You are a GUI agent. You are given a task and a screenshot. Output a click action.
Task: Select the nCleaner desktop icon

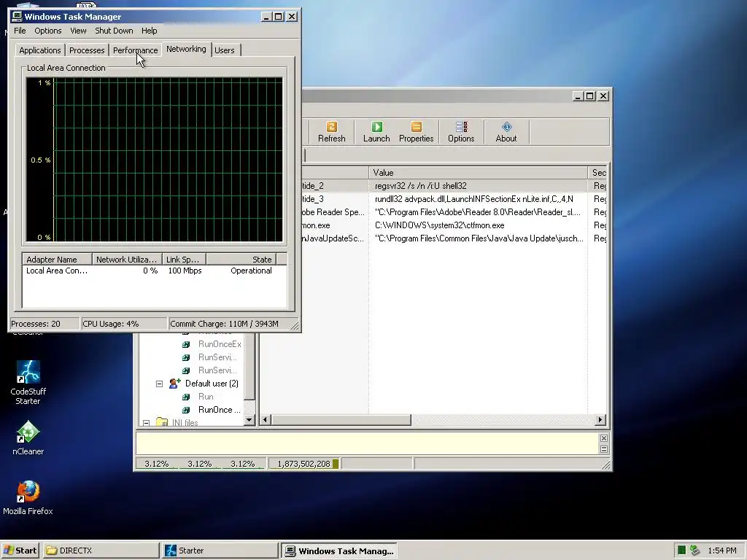[28, 437]
